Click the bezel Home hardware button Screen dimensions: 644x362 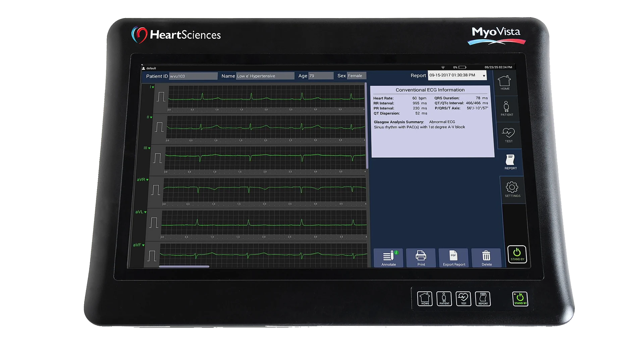(x=425, y=299)
